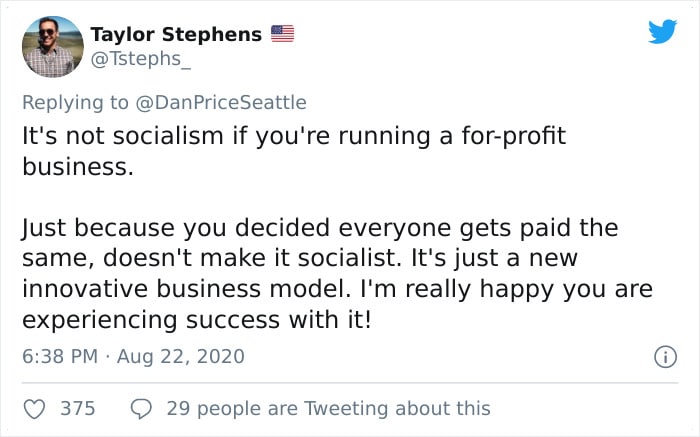Screen dimensions: 700x437
Task: Click the 375 likes count
Action: coord(78,408)
